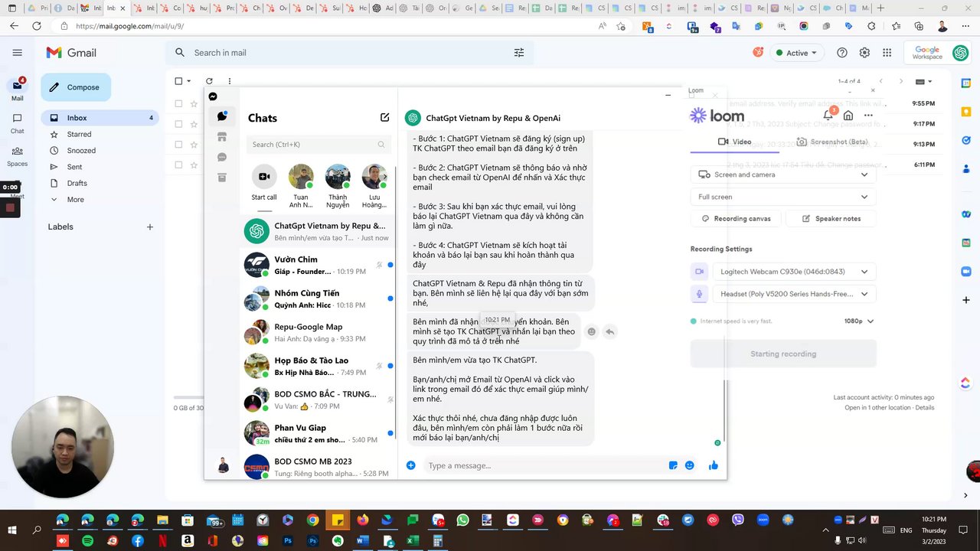Screen dimensions: 980x551
Task: Click Loom Recording canvas button
Action: 737,219
